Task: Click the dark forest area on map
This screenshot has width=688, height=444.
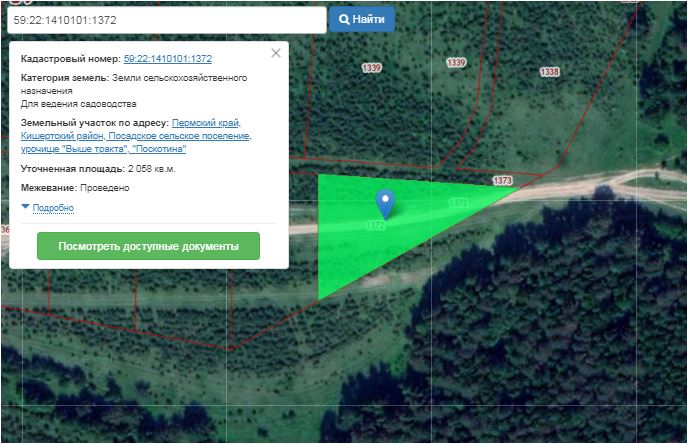Action: (x=548, y=316)
